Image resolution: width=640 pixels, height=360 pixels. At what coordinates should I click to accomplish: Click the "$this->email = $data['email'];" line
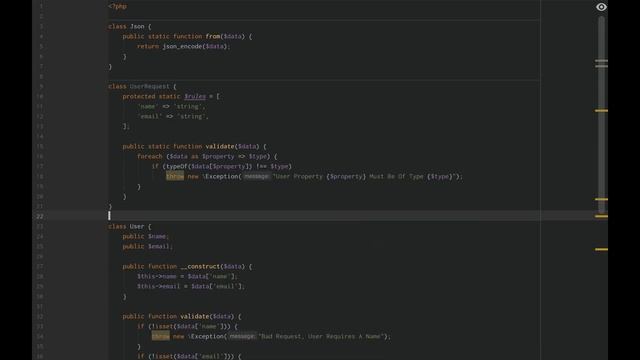(191, 287)
